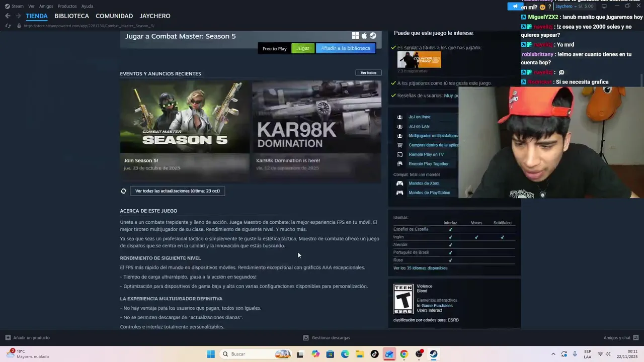Click the Ver todos events button
Viewport: 644px width, 362px height.
368,73
